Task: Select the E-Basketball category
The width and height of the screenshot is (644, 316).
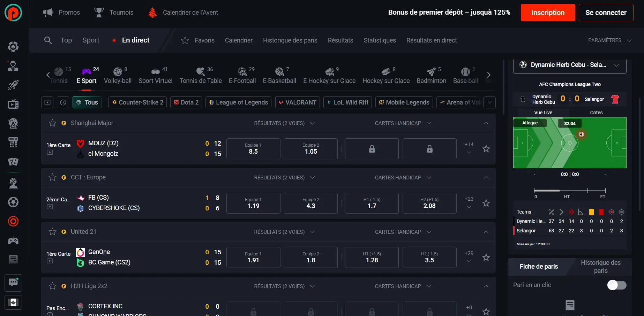Action: [279, 76]
